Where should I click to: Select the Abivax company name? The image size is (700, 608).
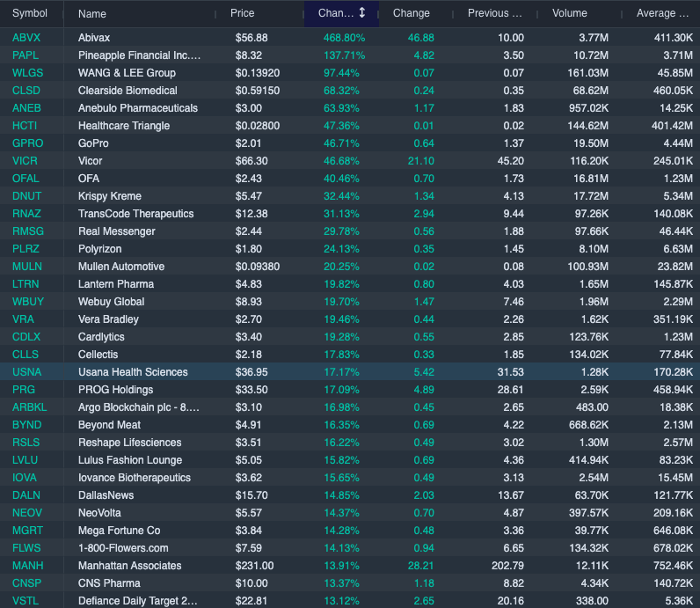(94, 38)
